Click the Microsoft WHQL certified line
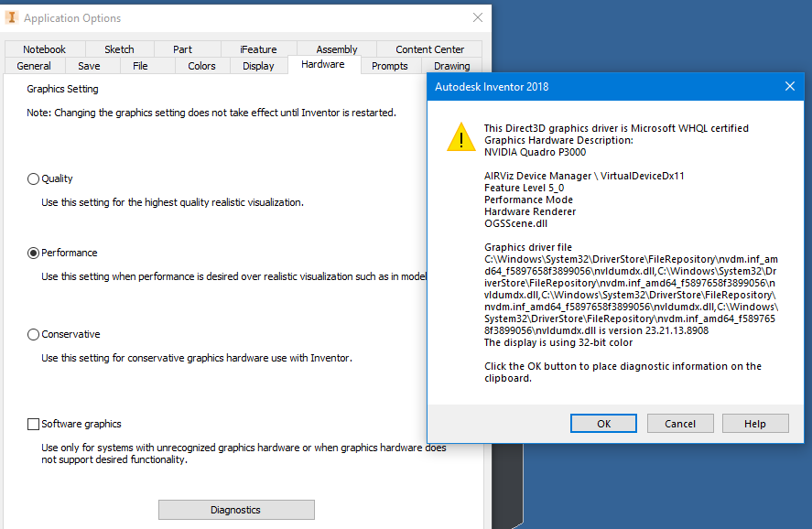 point(616,128)
